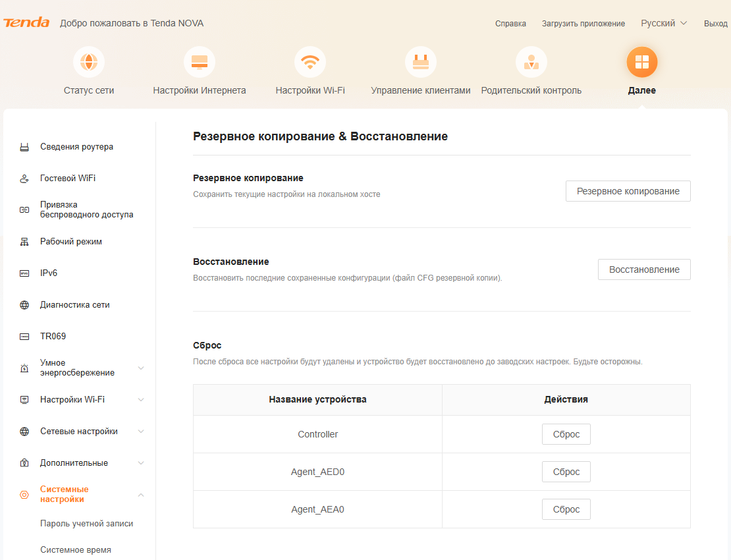Expand Сетевые настройки chevron
This screenshot has width=731, height=560.
pos(141,432)
